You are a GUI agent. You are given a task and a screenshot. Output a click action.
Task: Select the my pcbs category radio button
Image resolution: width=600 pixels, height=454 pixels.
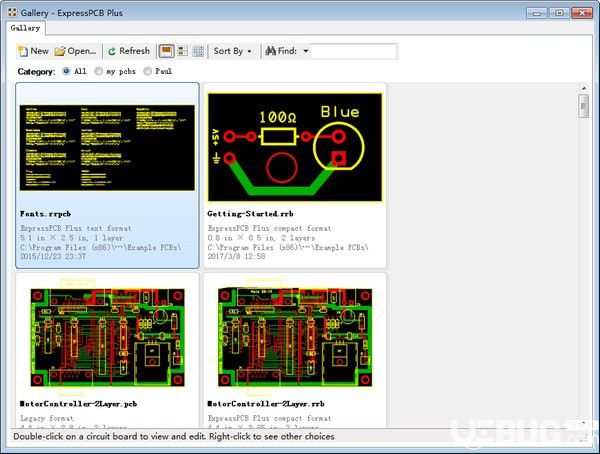[x=99, y=71]
